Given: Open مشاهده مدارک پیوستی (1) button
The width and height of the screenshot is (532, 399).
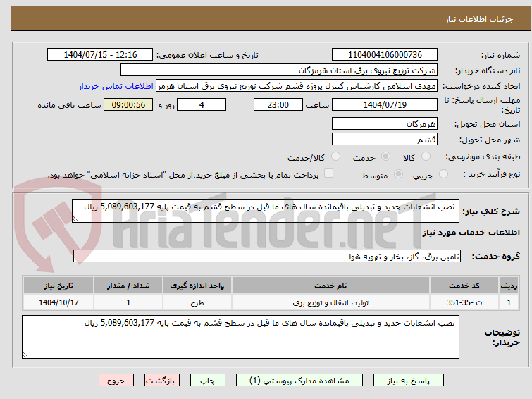Looking at the screenshot, I should 299,381.
